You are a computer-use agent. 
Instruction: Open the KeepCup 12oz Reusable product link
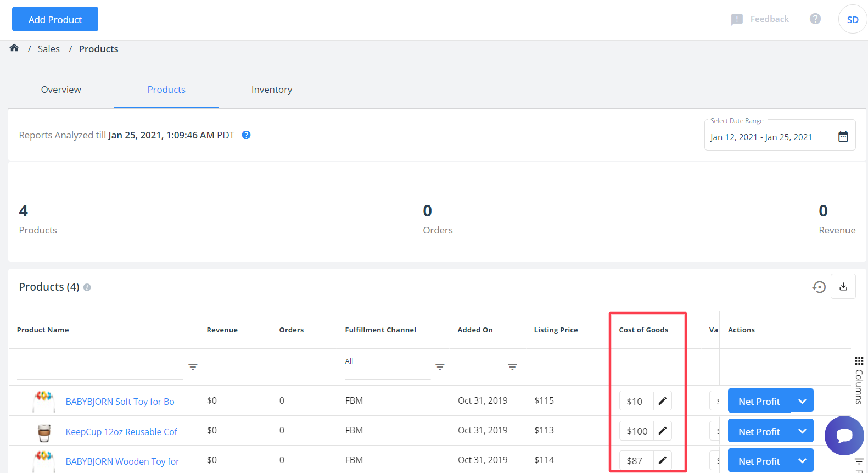pos(121,432)
